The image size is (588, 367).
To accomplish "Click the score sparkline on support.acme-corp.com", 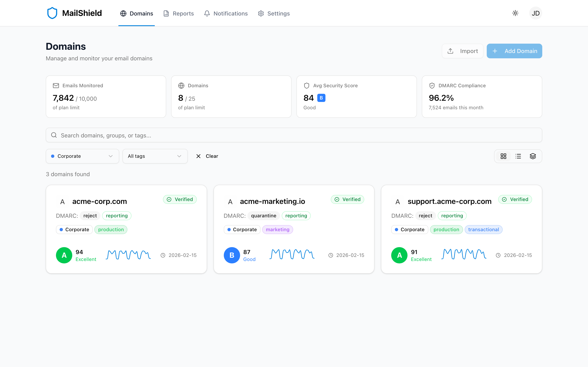I will 464,254.
